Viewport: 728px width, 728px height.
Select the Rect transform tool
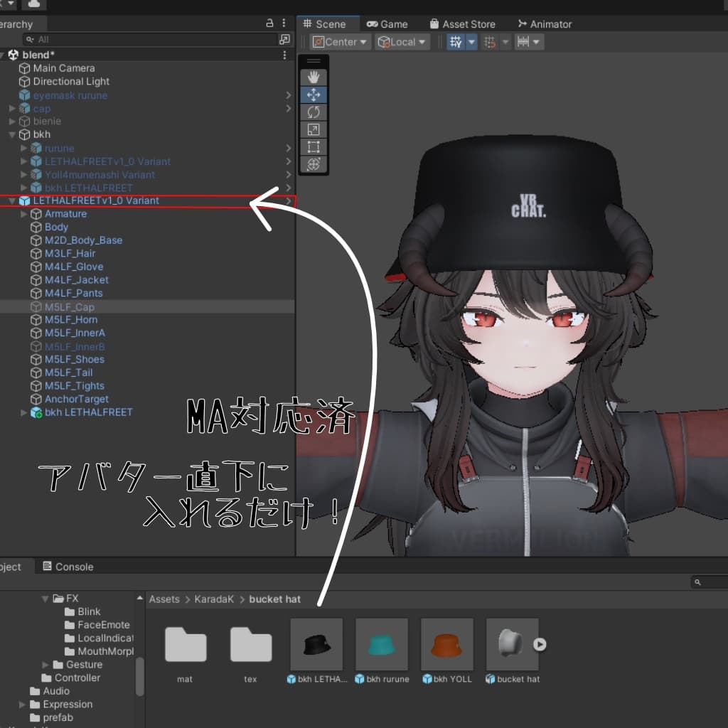pyautogui.click(x=314, y=146)
